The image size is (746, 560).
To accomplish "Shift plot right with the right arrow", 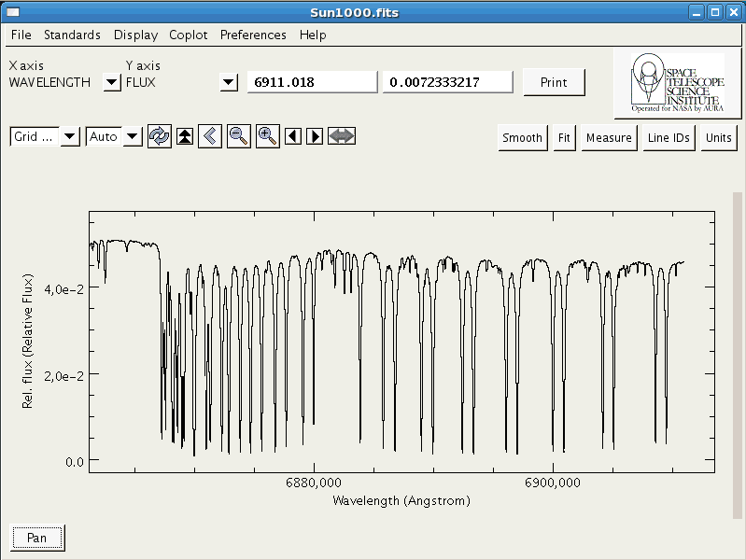I will point(315,136).
